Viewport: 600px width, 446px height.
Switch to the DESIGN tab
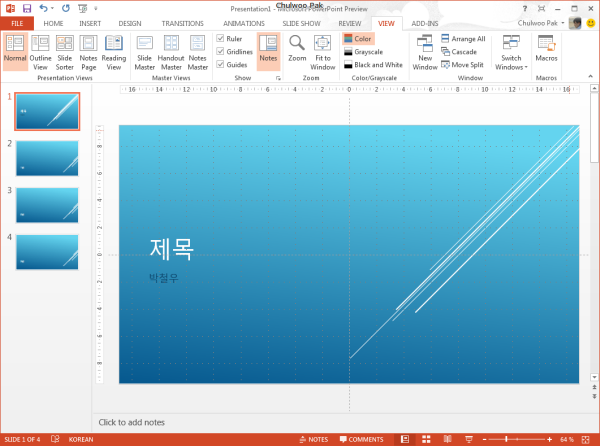pos(130,23)
